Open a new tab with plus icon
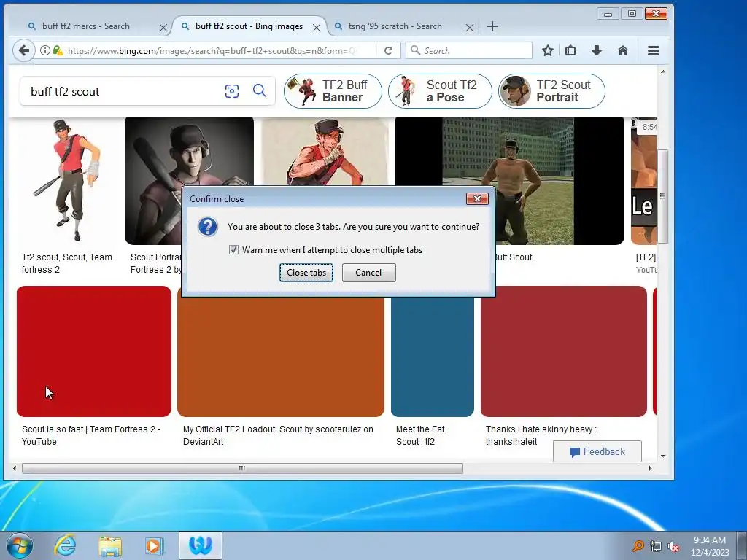747x560 pixels. [x=492, y=27]
